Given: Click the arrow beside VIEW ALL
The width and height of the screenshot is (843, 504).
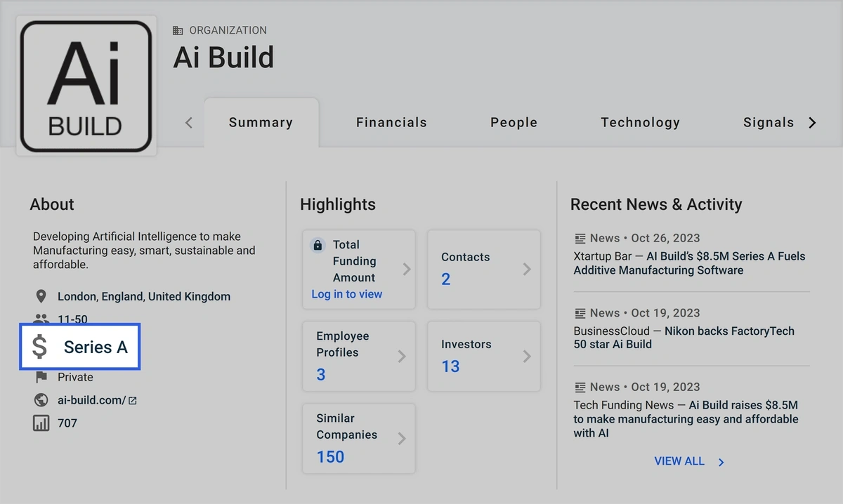Looking at the screenshot, I should (721, 462).
